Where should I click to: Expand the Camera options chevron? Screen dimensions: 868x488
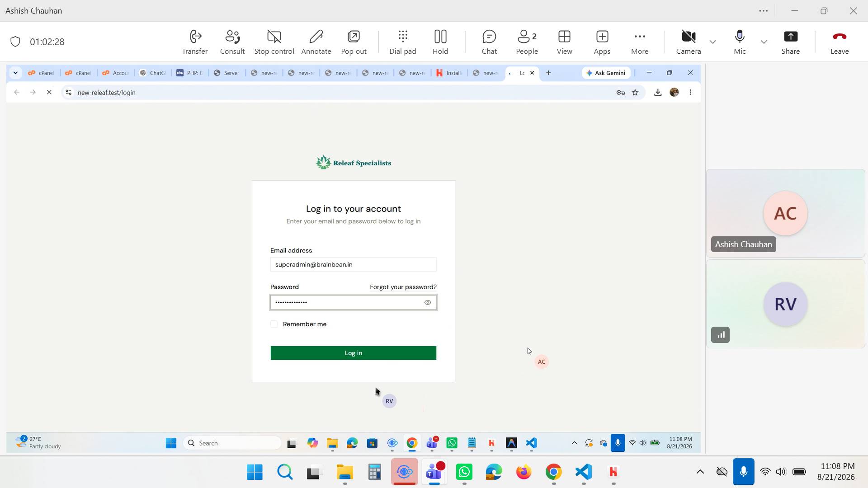[713, 42]
